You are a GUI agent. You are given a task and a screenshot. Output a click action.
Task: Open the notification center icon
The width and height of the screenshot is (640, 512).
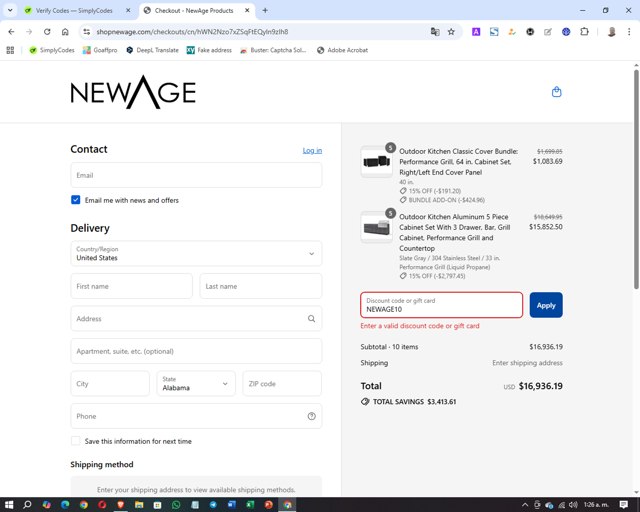(624, 505)
